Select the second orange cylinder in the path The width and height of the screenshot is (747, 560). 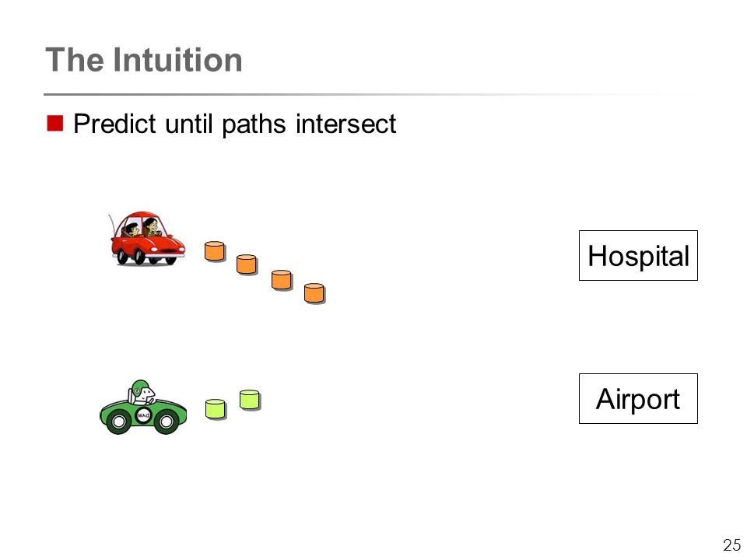[x=247, y=264]
